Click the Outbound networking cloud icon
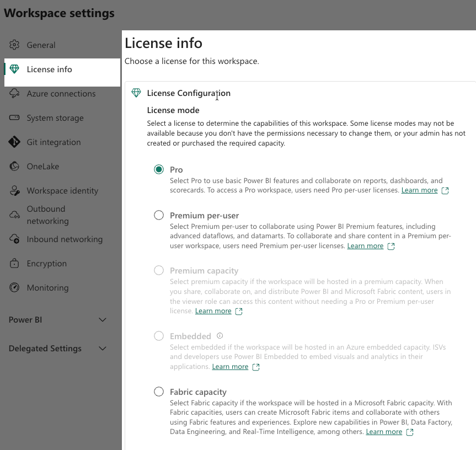 (x=14, y=215)
